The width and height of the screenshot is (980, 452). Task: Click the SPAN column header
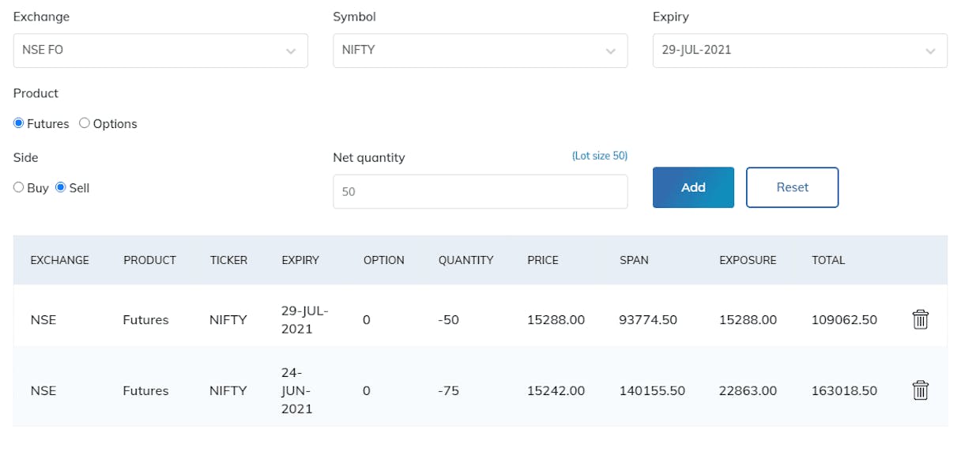tap(634, 260)
